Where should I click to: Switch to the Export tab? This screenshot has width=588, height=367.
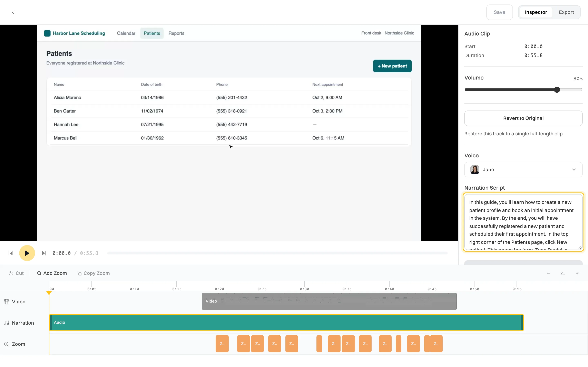[566, 12]
